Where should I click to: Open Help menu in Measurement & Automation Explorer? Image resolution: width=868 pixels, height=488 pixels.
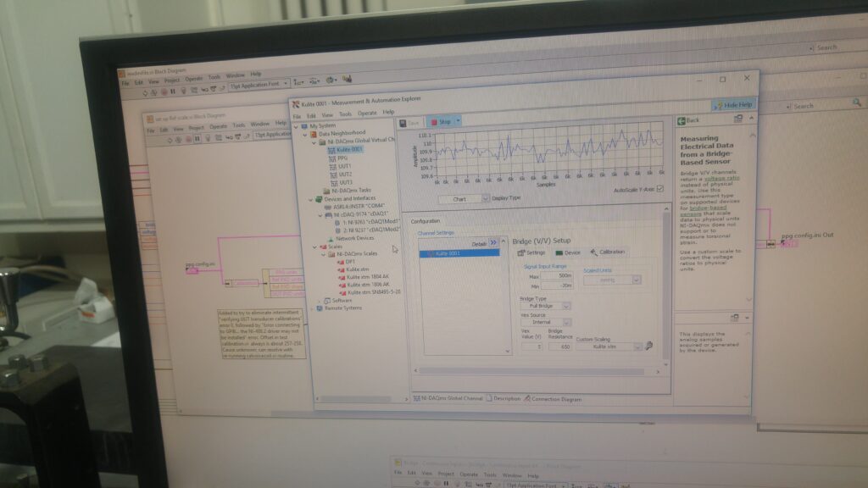tap(388, 112)
